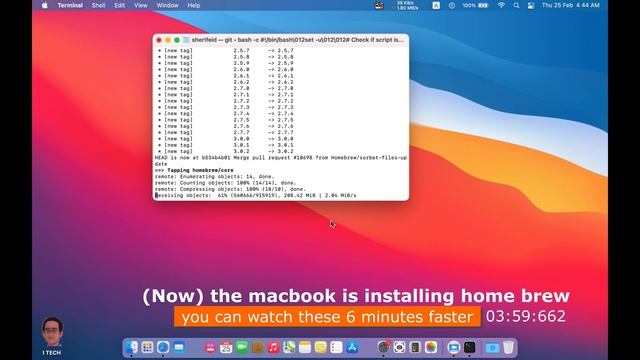The width and height of the screenshot is (640, 360).
Task: Open Music app from the Dock
Action: (273, 347)
